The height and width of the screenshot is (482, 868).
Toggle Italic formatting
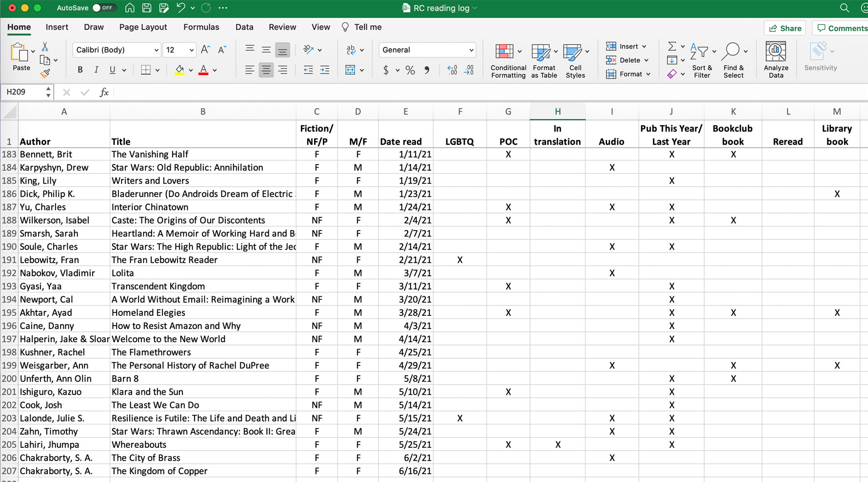[x=96, y=70]
